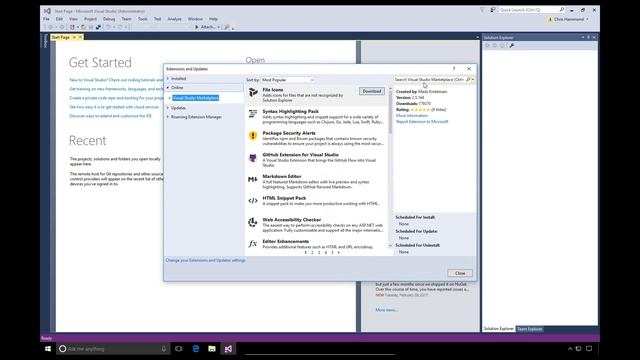
Task: Open the Debug menu
Action: (109, 19)
